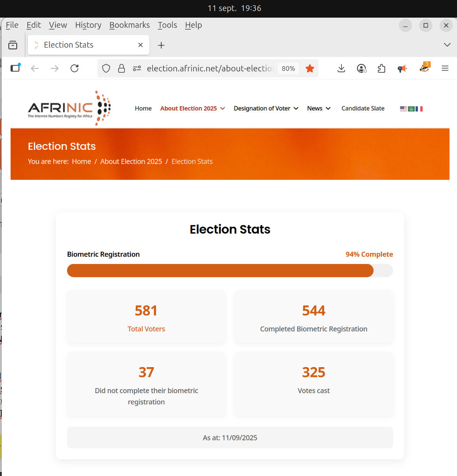Viewport: 457px width, 476px height.
Task: Open the Candidate Slate page
Action: 363,108
